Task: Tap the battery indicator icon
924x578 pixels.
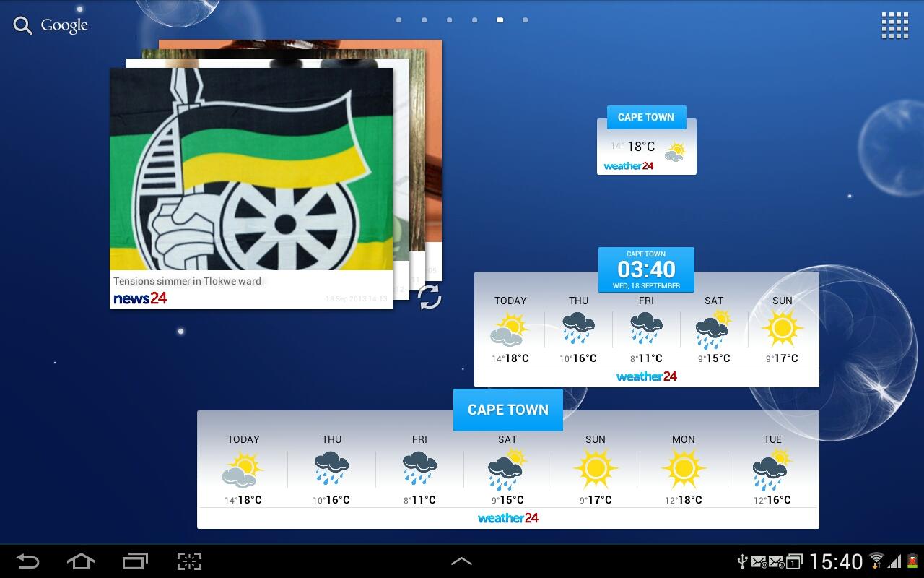Action: (912, 561)
